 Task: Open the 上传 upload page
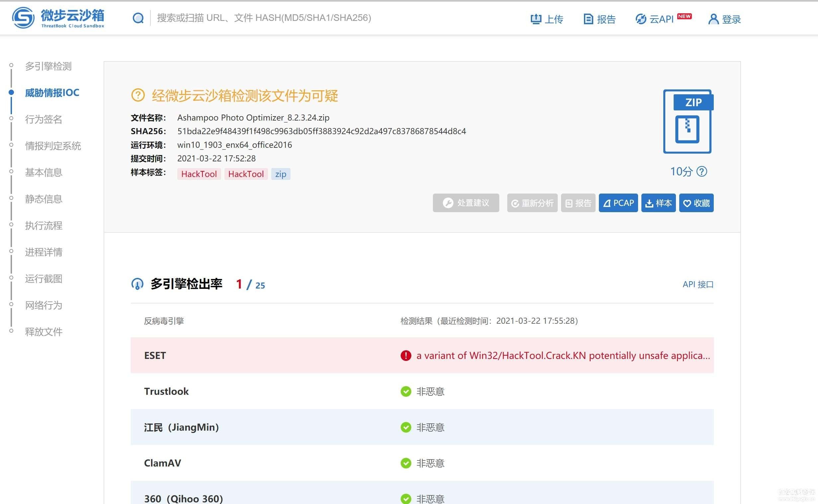coord(546,19)
